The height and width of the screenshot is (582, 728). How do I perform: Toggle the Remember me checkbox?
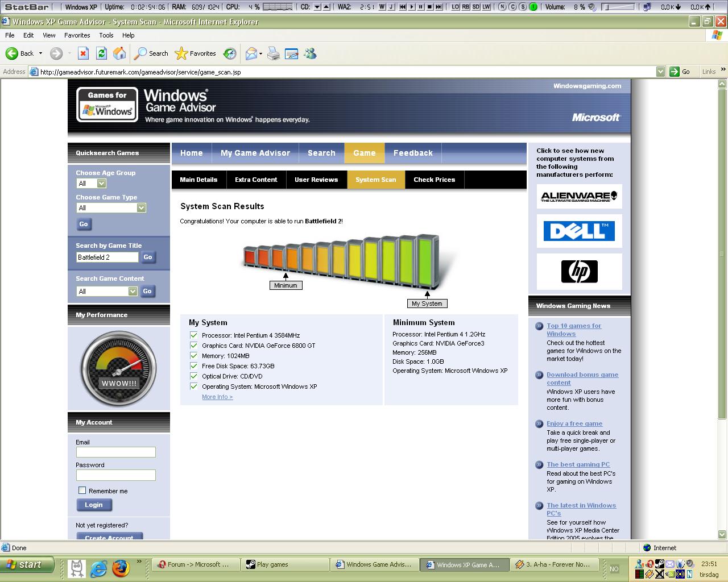[82, 490]
